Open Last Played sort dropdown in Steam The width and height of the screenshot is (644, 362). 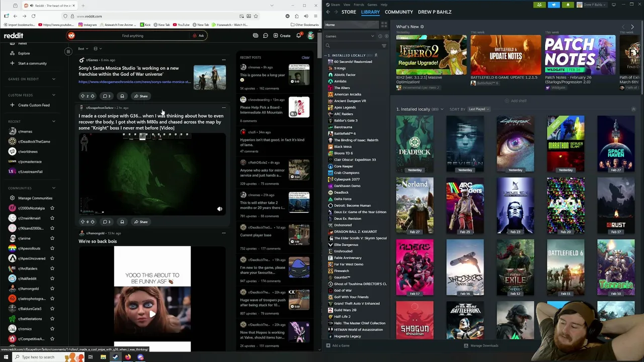click(478, 109)
